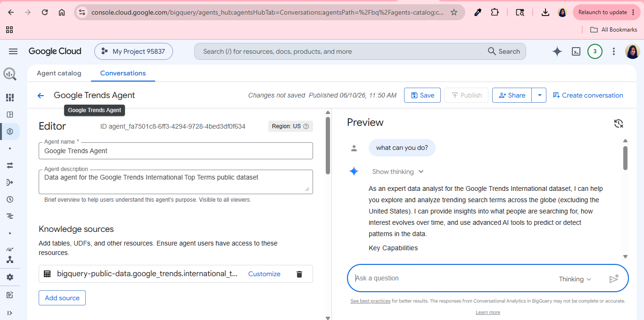Open browser downloads
The height and width of the screenshot is (320, 644).
click(545, 12)
